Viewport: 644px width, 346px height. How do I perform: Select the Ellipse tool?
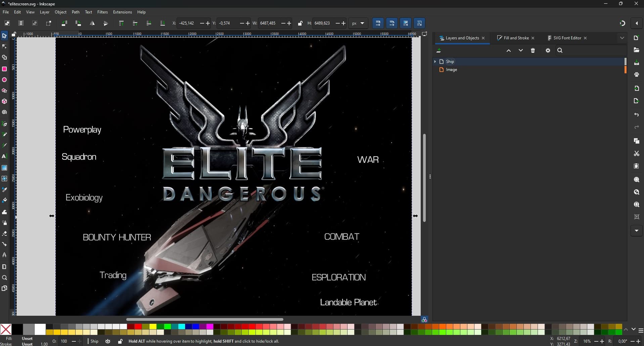pos(4,80)
